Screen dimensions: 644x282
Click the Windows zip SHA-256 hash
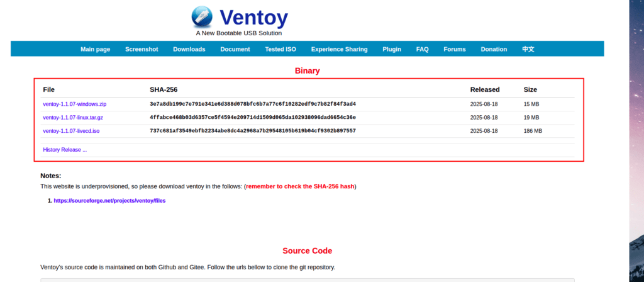pos(253,104)
